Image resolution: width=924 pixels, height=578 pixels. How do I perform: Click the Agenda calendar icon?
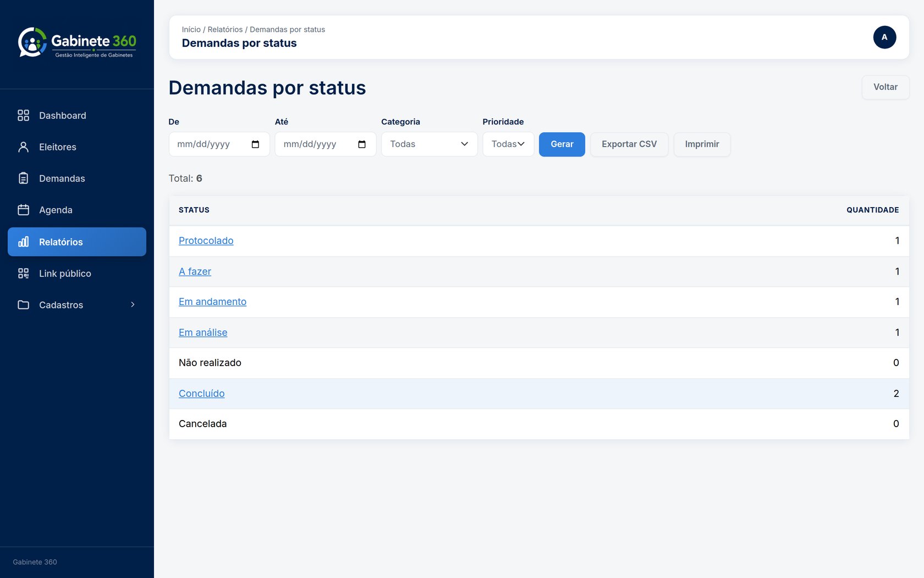pyautogui.click(x=23, y=210)
